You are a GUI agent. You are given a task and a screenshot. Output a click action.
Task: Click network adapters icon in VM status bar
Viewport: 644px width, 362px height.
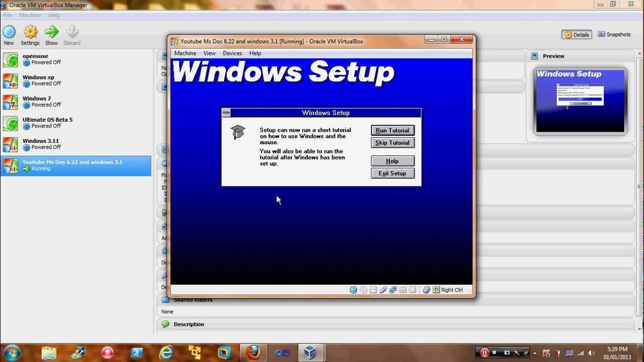(x=393, y=290)
